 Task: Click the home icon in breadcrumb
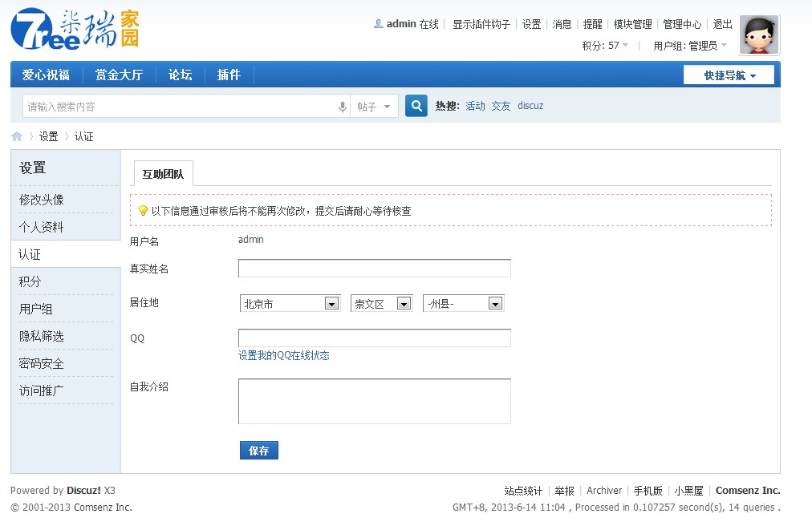pyautogui.click(x=17, y=136)
